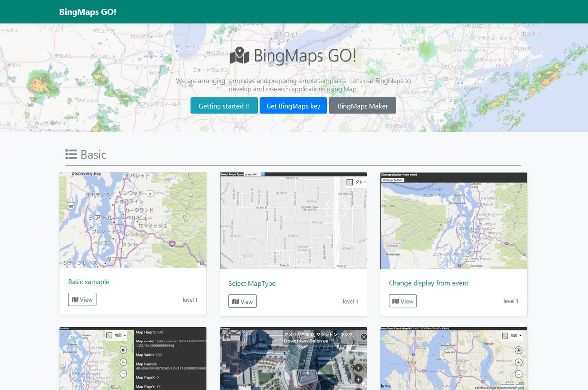The width and height of the screenshot is (588, 390).
Task: Click the BingMaps GO! brand in the navbar
Action: tap(88, 11)
